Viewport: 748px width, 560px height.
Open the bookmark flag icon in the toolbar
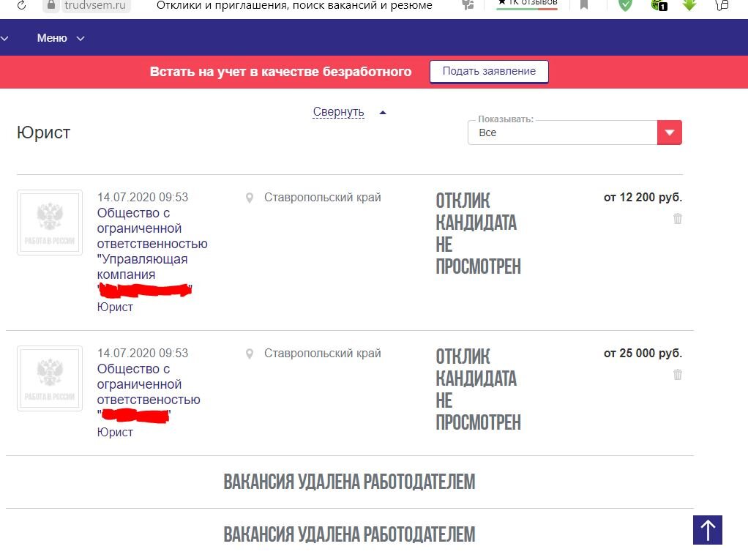coord(582,5)
